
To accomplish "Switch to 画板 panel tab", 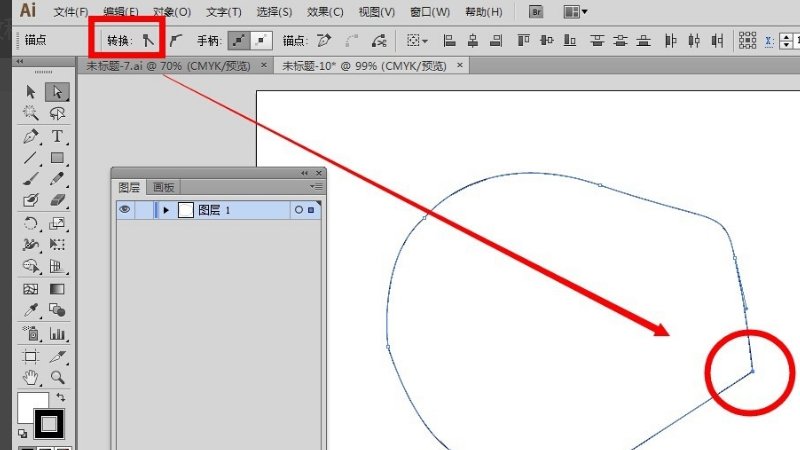I will point(163,187).
